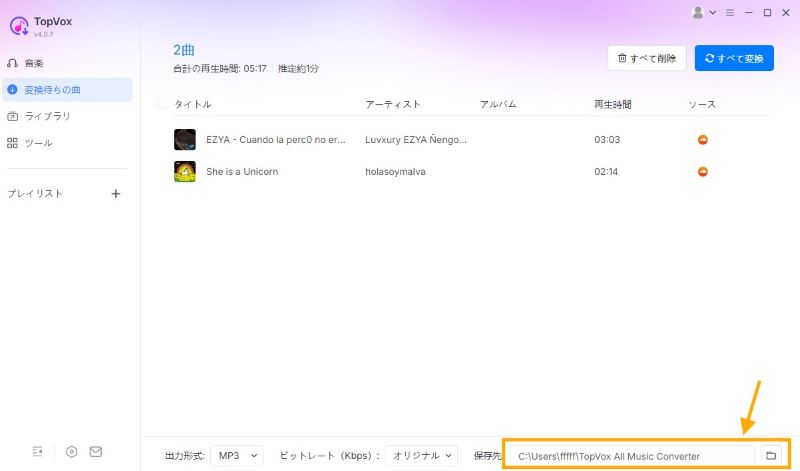The width and height of the screenshot is (800, 471).
Task: Click the ビットレート（Kbps） label
Action: 330,456
